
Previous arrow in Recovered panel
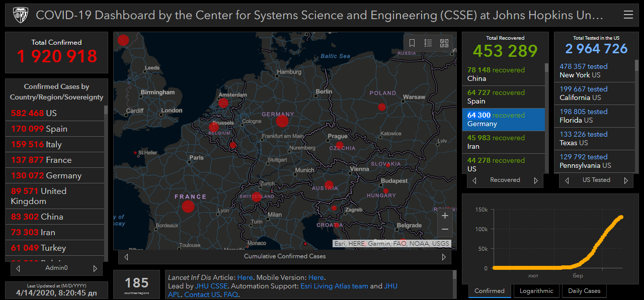point(474,180)
